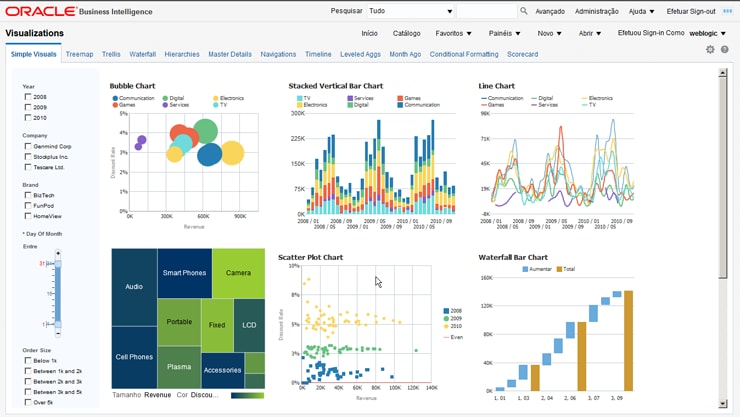Screen dimensions: 740x417
Task: Enable the Genmind Corp checkbox
Action: (x=28, y=146)
